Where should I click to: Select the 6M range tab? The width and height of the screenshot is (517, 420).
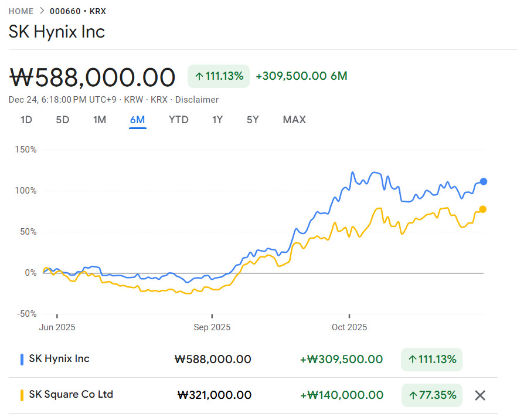[x=138, y=120]
